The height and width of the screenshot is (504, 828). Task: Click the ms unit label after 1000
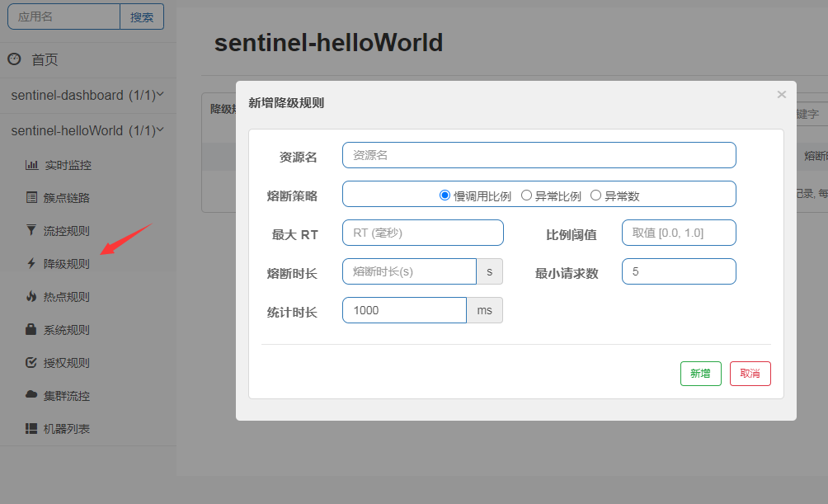[x=485, y=310]
